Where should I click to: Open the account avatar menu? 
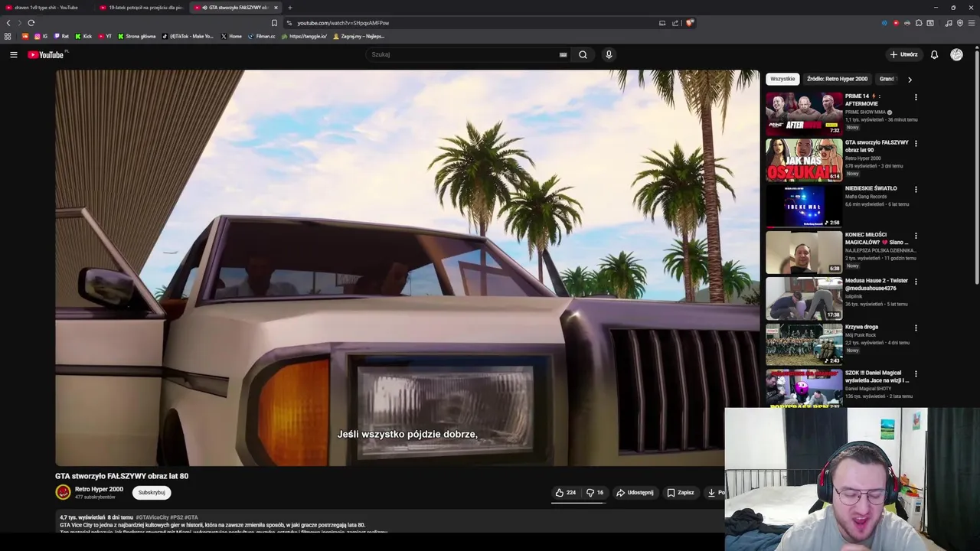click(x=956, y=54)
